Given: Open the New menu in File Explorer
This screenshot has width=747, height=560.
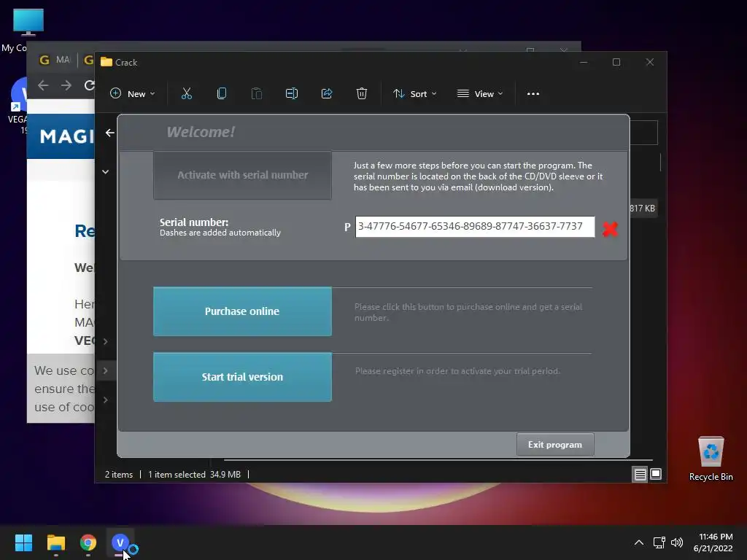Looking at the screenshot, I should 133,94.
